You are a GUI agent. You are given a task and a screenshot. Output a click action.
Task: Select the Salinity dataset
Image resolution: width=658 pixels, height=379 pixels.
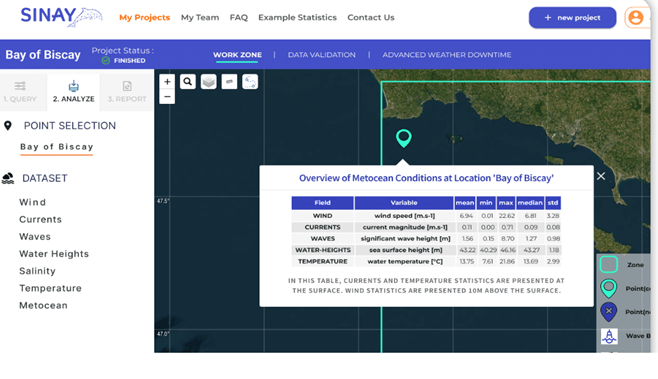tap(37, 271)
